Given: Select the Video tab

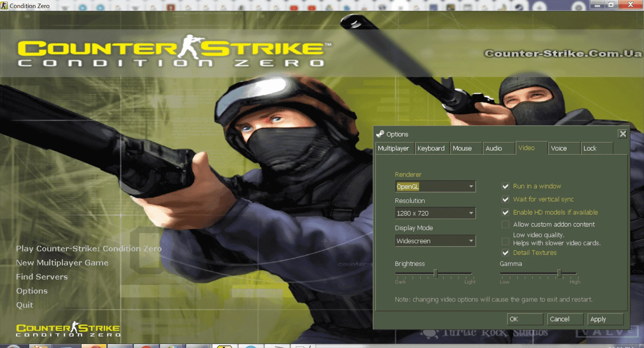Looking at the screenshot, I should click(532, 148).
